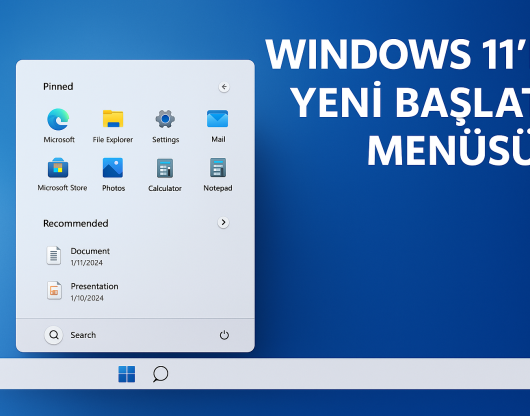
Task: Click the Photos label text
Action: (114, 188)
